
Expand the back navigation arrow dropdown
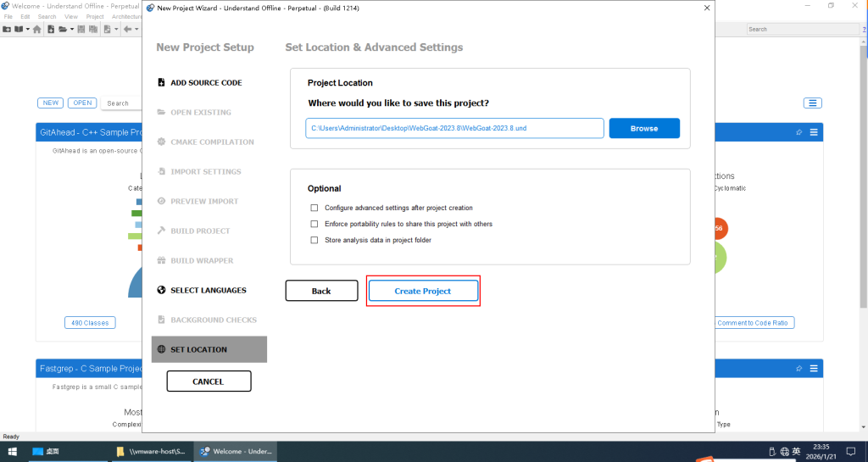136,29
